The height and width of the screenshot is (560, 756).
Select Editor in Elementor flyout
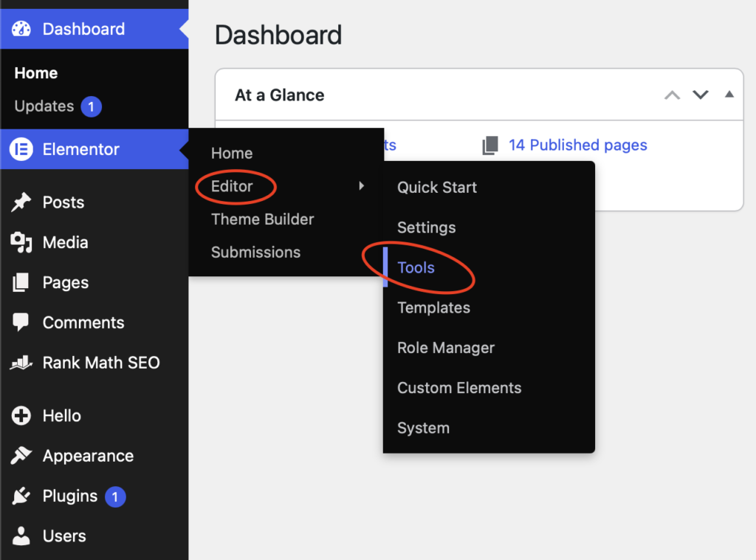click(232, 186)
